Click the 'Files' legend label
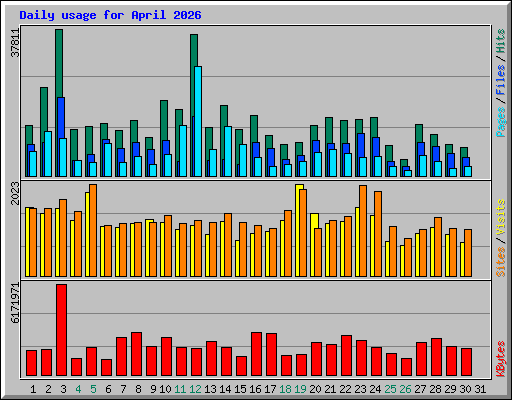The width and height of the screenshot is (512, 400). pos(500,80)
